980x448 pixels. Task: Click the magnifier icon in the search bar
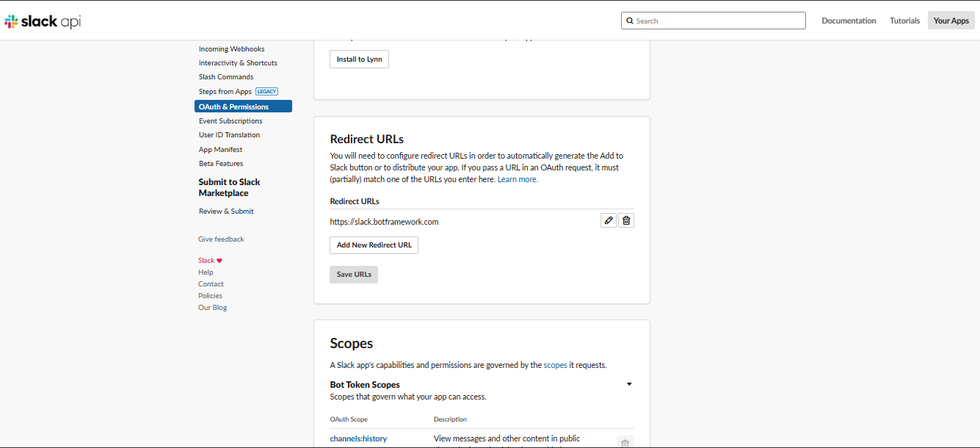(x=630, y=21)
